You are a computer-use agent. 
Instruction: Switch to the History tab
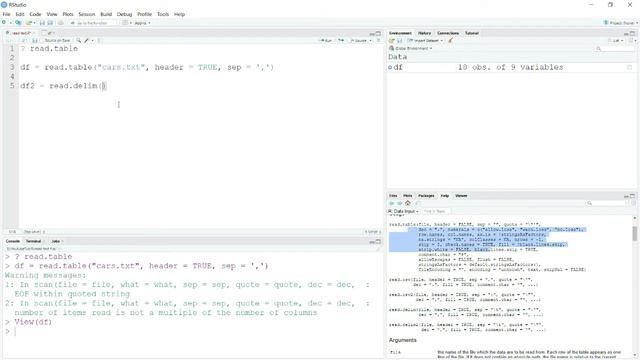[424, 33]
